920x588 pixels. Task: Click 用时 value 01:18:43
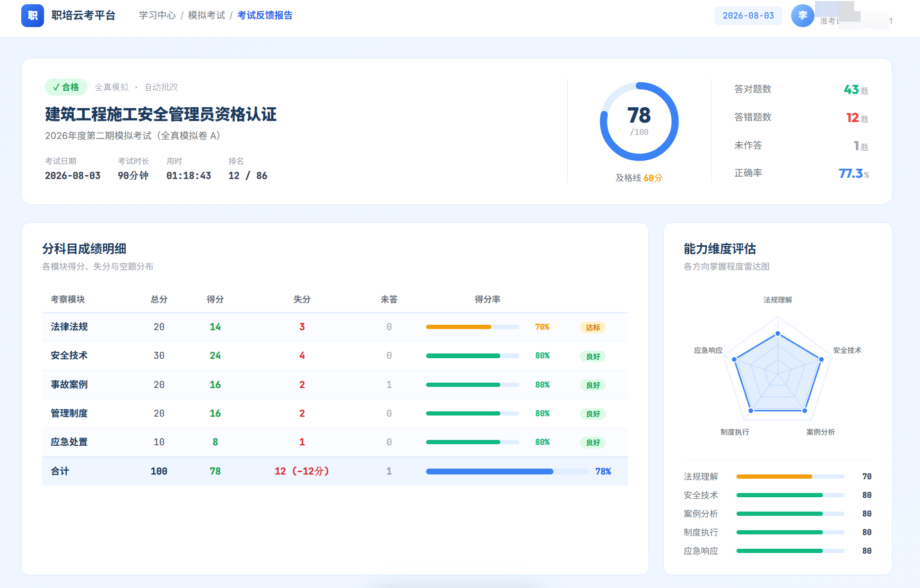click(189, 176)
